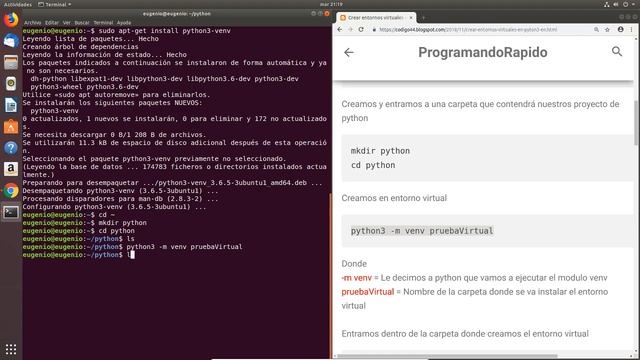Viewport: 640px width, 360px height.
Task: Click the browser vertical scrollbar thumb
Action: click(636, 122)
